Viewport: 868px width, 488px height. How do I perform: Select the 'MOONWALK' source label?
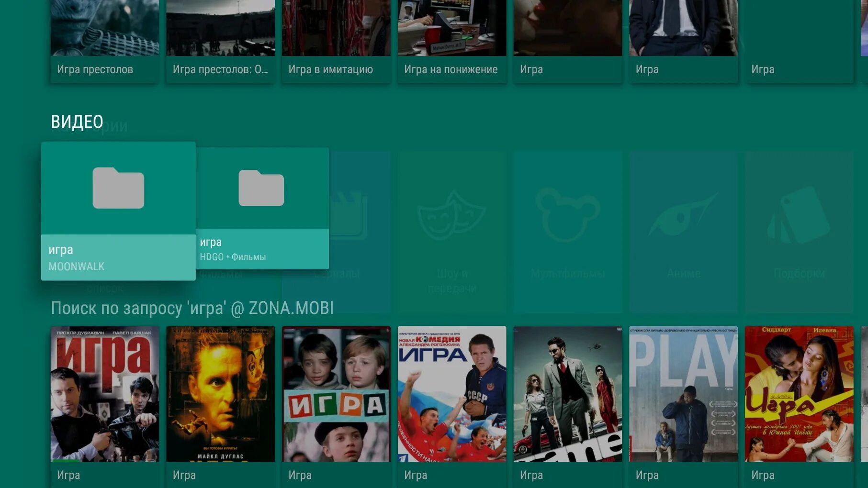click(x=76, y=266)
